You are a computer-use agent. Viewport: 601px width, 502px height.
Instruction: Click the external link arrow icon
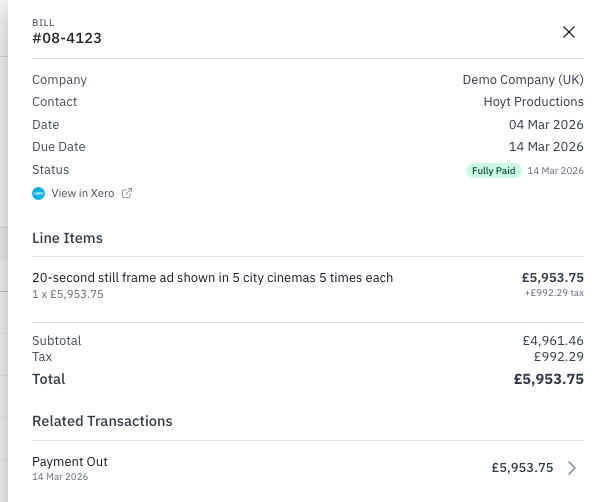(127, 193)
